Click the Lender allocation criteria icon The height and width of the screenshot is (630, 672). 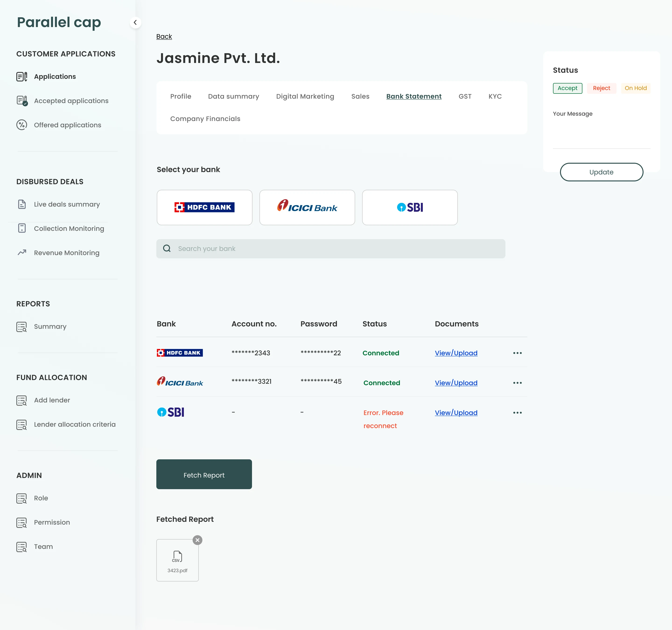22,425
